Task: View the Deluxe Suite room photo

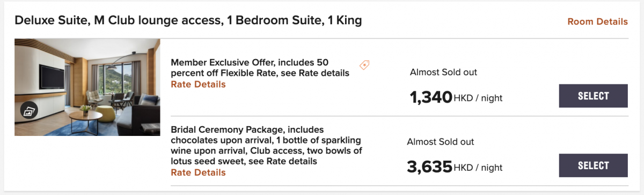Action: click(87, 87)
